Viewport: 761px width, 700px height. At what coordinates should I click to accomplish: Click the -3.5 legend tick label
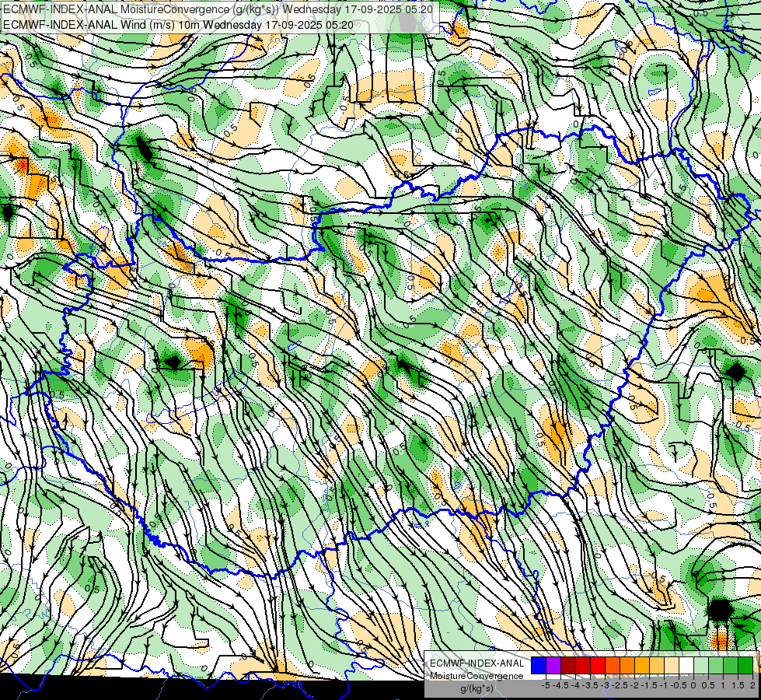[x=590, y=685]
